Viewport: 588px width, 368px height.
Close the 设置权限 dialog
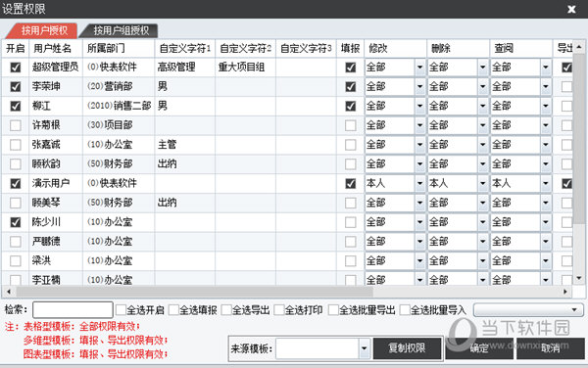(571, 9)
